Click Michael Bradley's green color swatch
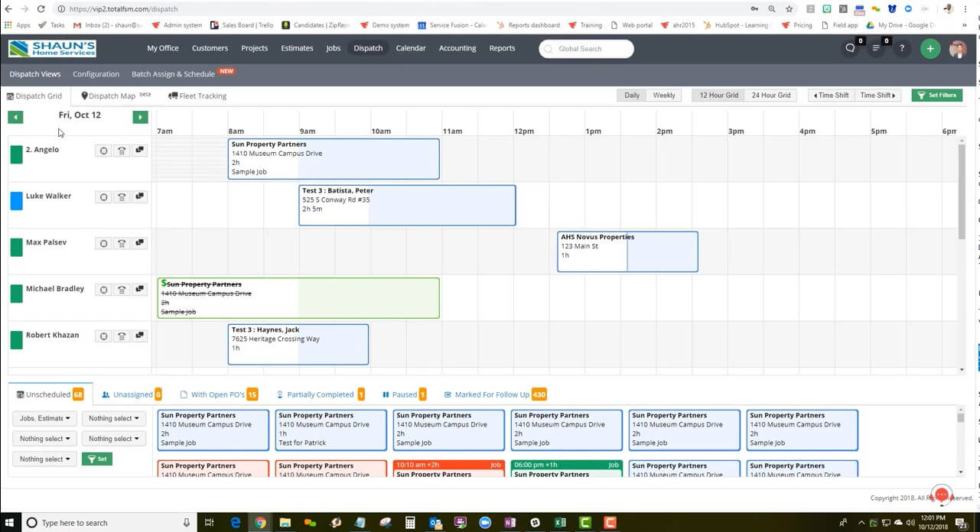This screenshot has width=980, height=532. [16, 294]
